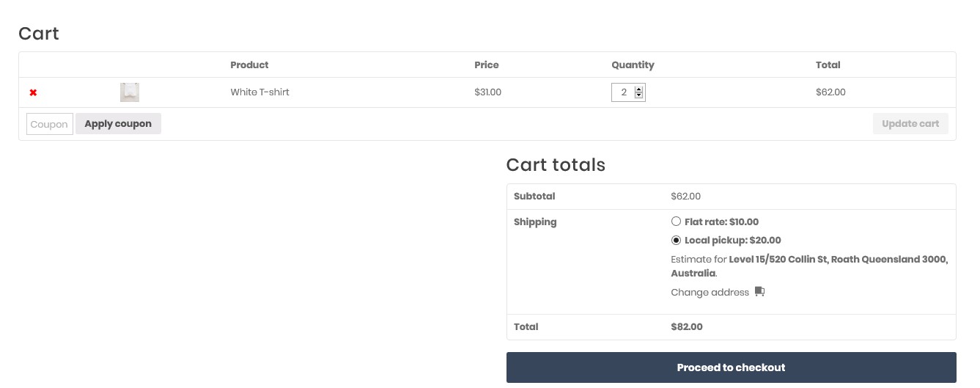Proceed to checkout
The height and width of the screenshot is (388, 980).
click(731, 367)
